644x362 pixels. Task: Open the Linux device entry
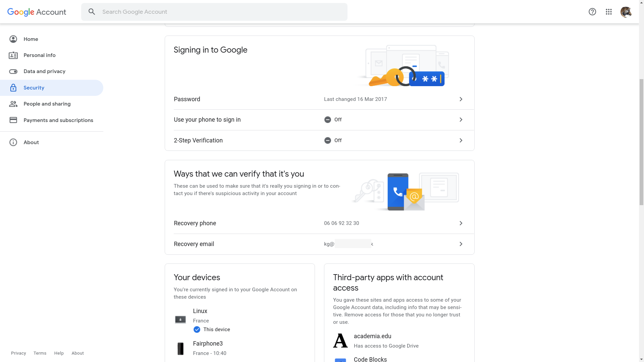(x=240, y=320)
